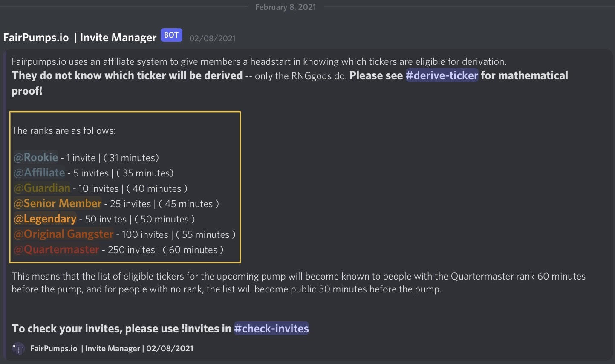The image size is (615, 364).
Task: Go to the #check-invites channel
Action: [x=271, y=329]
